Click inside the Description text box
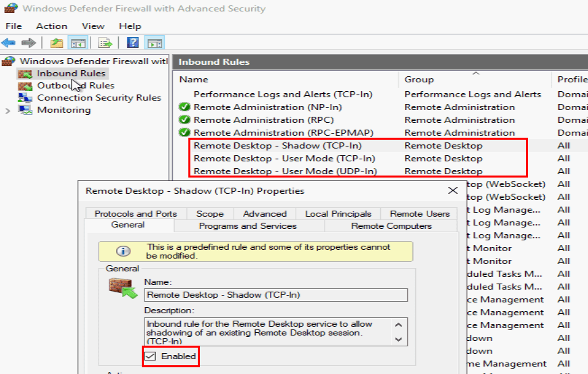This screenshot has width=588, height=374. (267, 332)
